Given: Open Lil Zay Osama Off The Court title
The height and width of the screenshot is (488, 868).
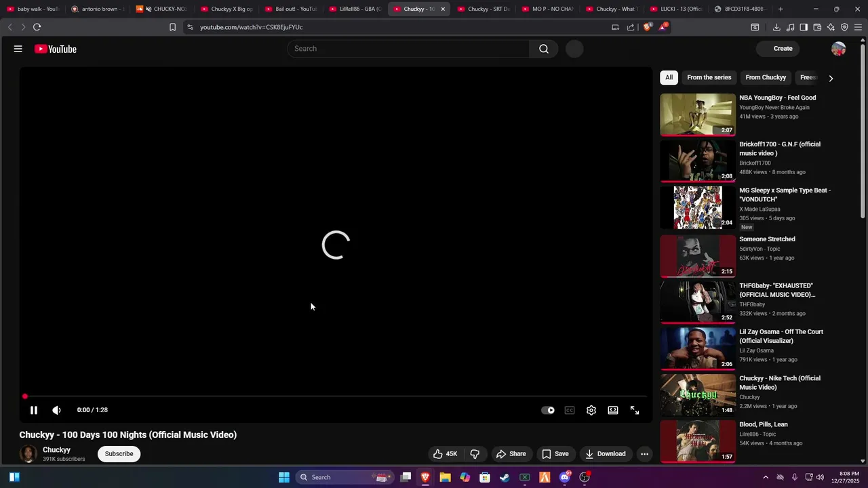Looking at the screenshot, I should [781, 336].
